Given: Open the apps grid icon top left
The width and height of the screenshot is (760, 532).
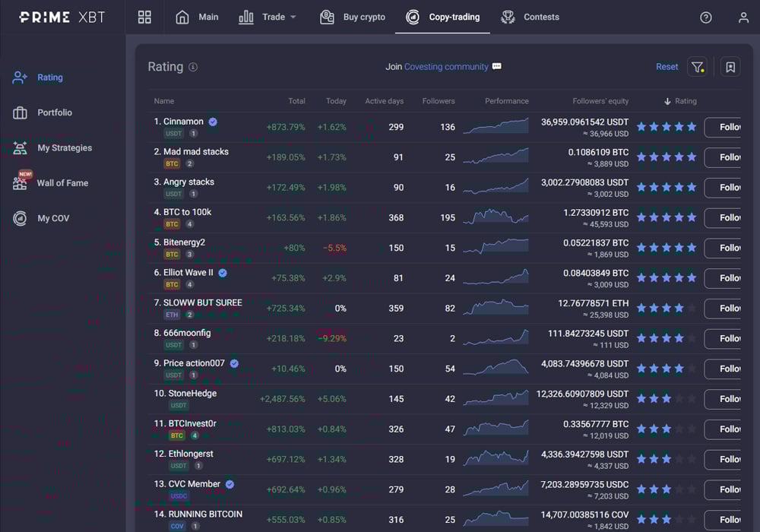Looking at the screenshot, I should [x=144, y=17].
